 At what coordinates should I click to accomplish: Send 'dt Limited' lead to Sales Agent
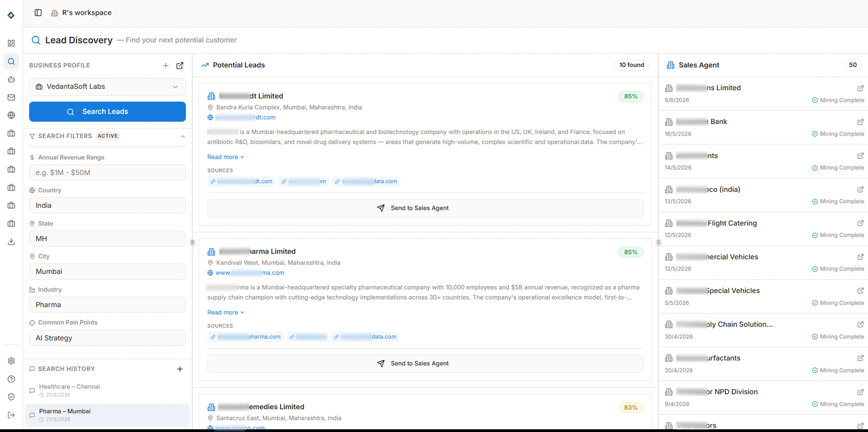[425, 208]
